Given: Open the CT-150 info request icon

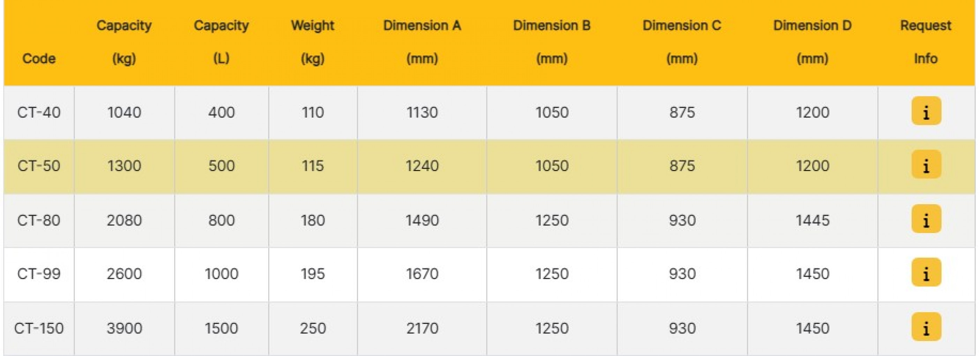Looking at the screenshot, I should (926, 327).
